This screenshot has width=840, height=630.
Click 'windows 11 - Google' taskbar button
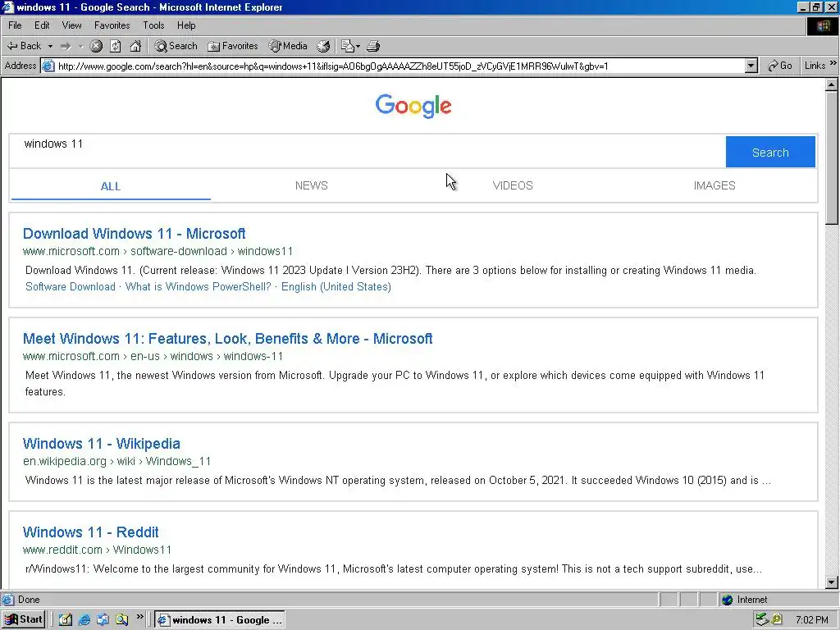[220, 620]
